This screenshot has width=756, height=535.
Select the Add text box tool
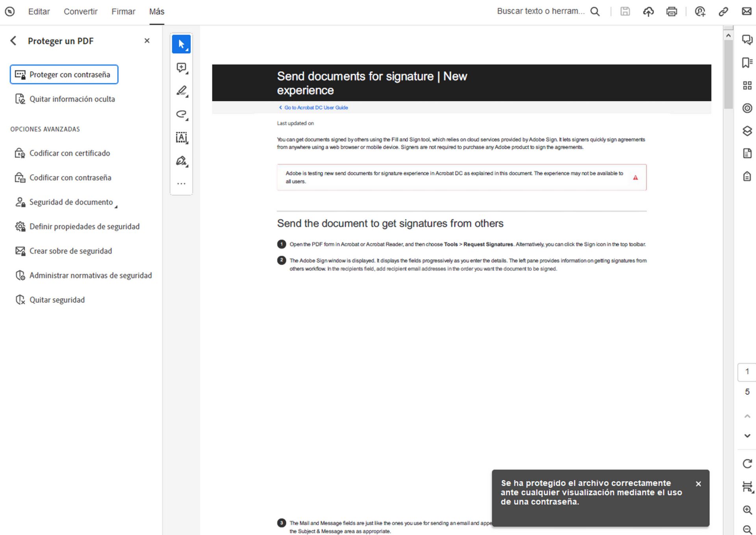[x=180, y=137]
